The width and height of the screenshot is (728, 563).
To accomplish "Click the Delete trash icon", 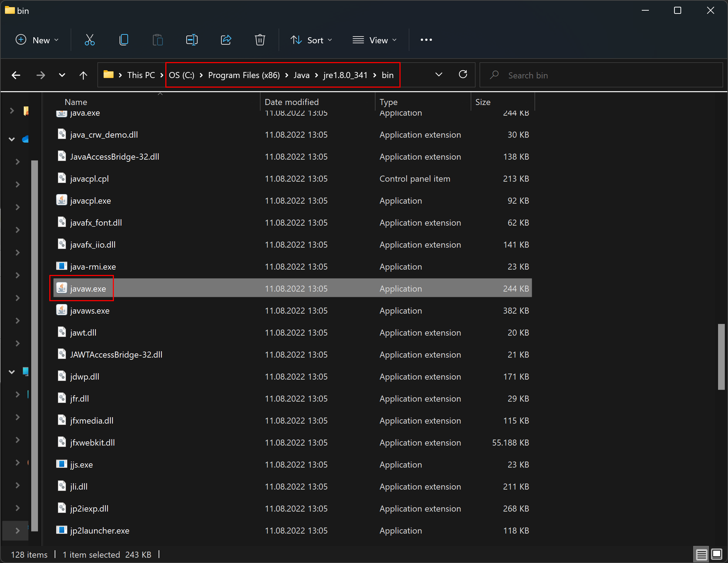I will pyautogui.click(x=260, y=40).
